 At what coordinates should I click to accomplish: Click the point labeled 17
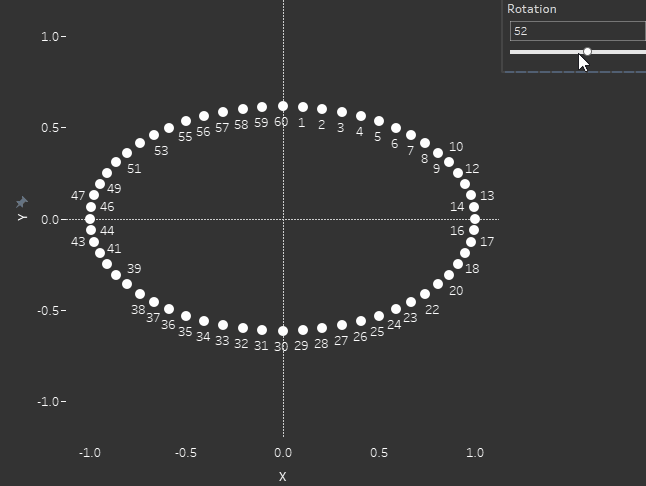[x=471, y=242]
